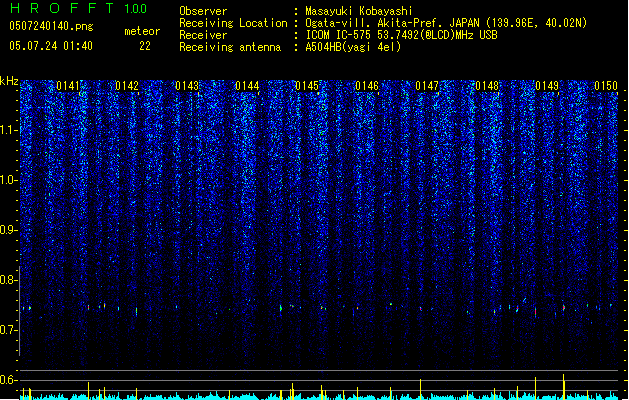The width and height of the screenshot is (629, 400).
Task: Click the 0149 time marker
Action: [547, 86]
